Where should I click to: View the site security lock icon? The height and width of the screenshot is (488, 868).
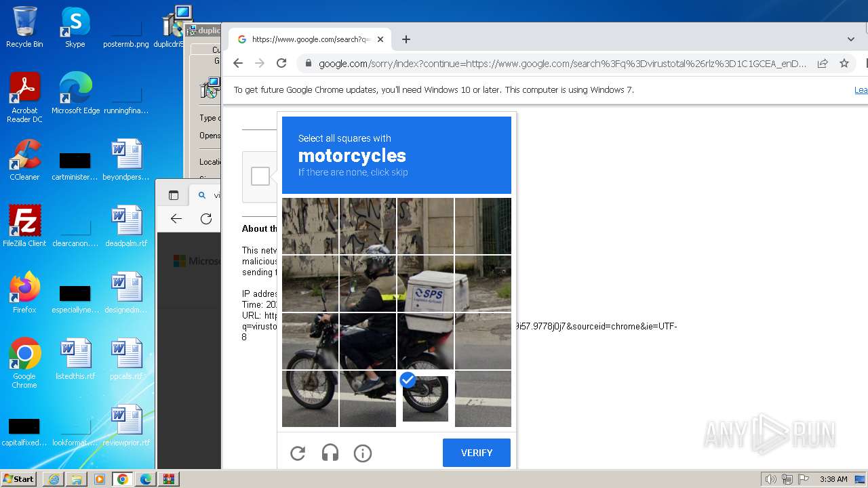point(308,63)
